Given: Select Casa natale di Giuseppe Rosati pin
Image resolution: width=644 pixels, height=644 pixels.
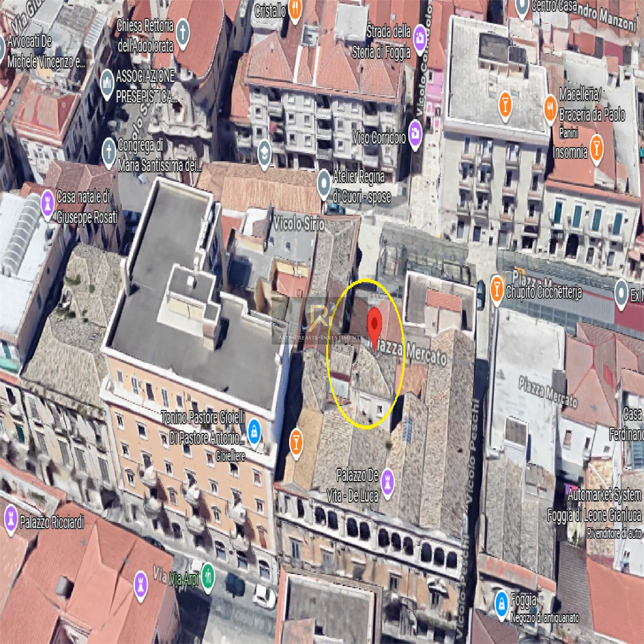Looking at the screenshot, I should [x=48, y=204].
